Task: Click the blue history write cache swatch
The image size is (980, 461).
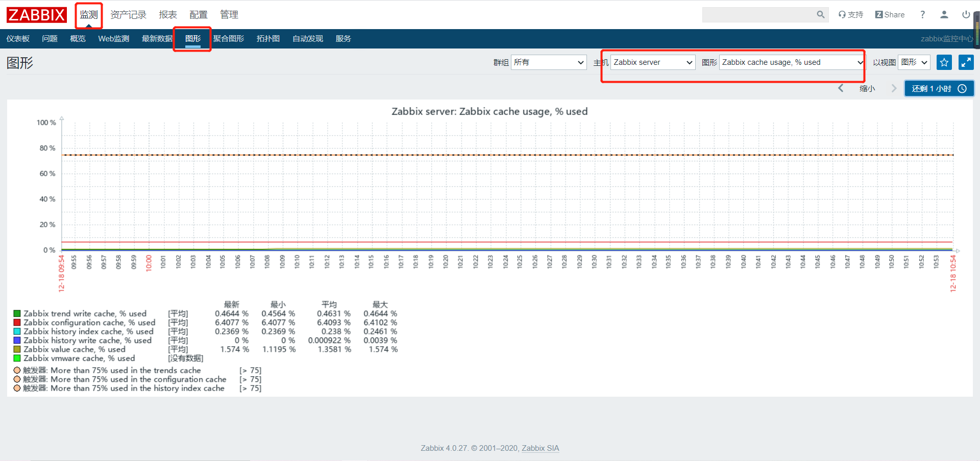Action: [x=17, y=341]
